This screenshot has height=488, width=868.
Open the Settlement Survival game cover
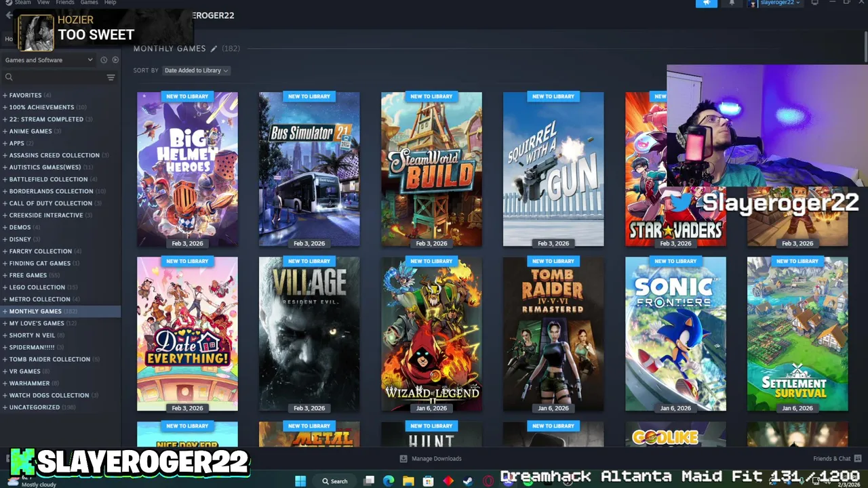[x=797, y=334]
